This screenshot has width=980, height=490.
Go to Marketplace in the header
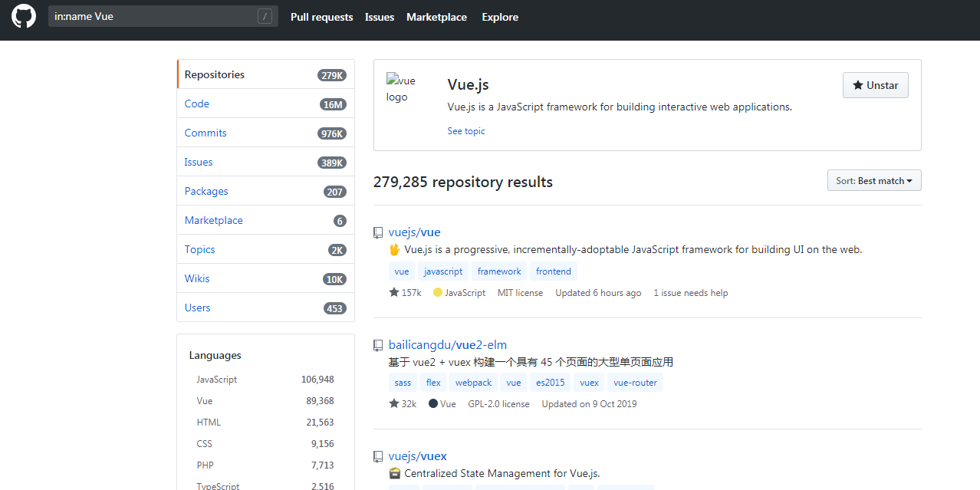(436, 17)
